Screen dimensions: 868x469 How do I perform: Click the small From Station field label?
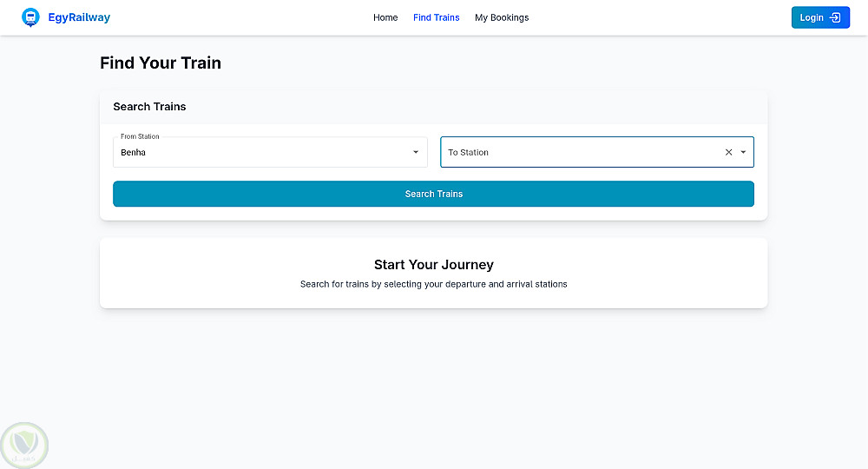pyautogui.click(x=140, y=136)
